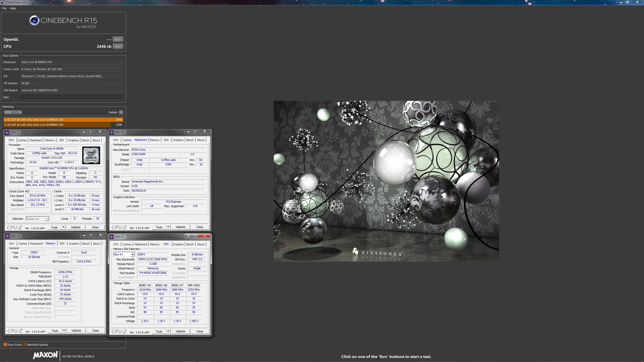Image resolution: width=644 pixels, height=362 pixels.
Task: Open Bench tab in SPD CPU-Z window
Action: tap(190, 244)
